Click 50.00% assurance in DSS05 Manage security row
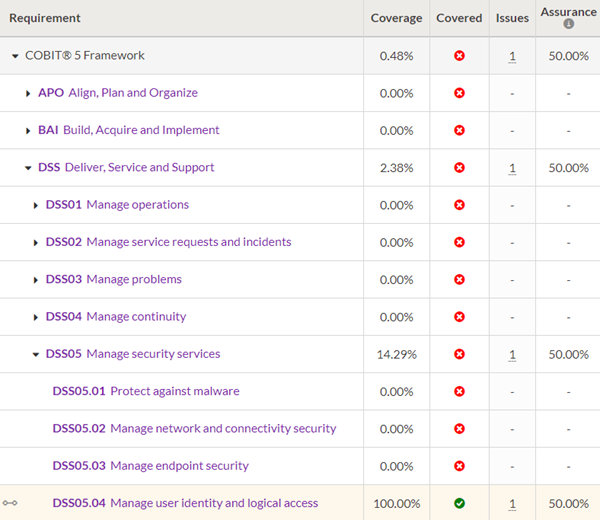The image size is (600, 520). point(568,355)
